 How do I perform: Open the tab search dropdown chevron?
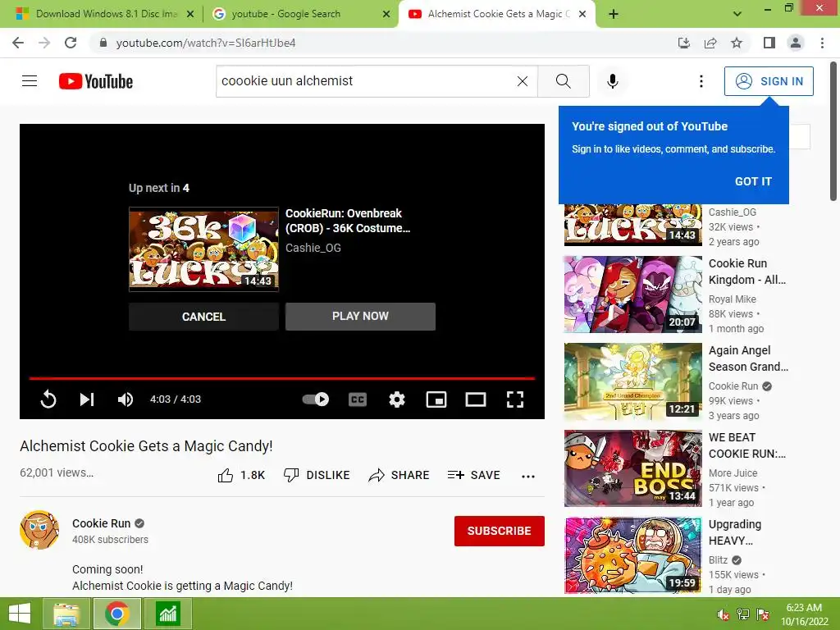pos(737,14)
